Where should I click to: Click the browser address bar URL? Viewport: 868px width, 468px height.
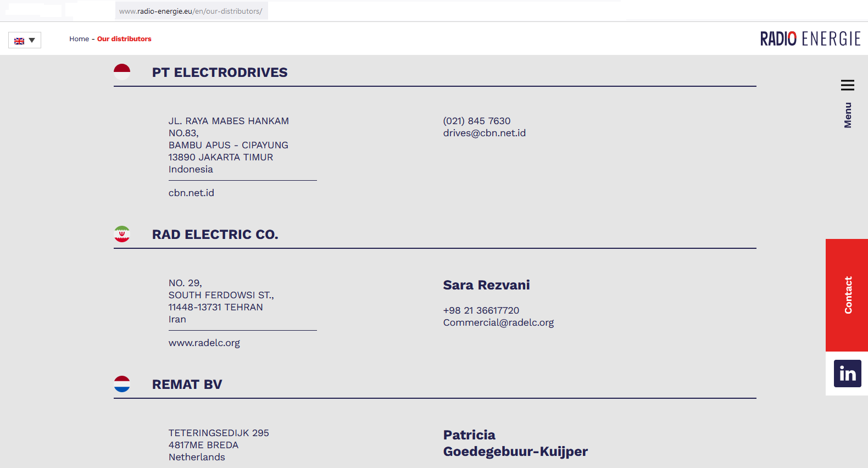191,11
